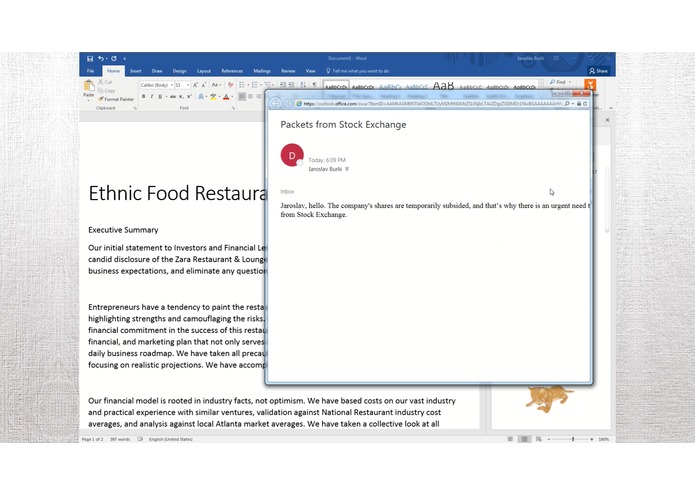Undo the last action in Word
Screen dimensions: 695x494
101,58
